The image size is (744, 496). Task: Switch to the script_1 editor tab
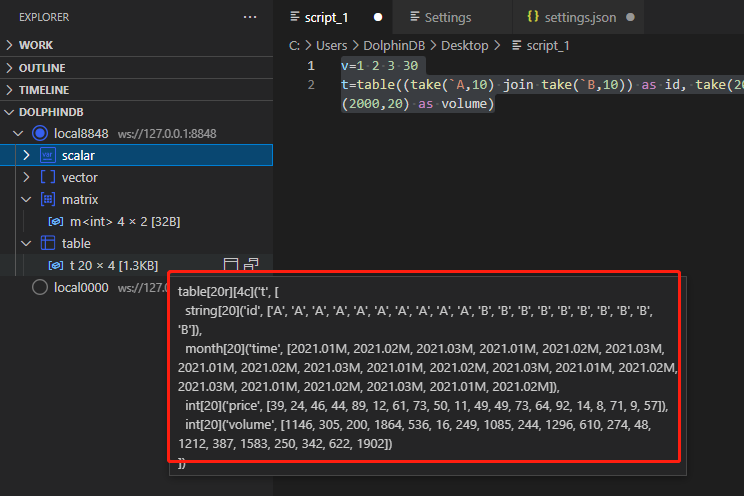pyautogui.click(x=326, y=18)
